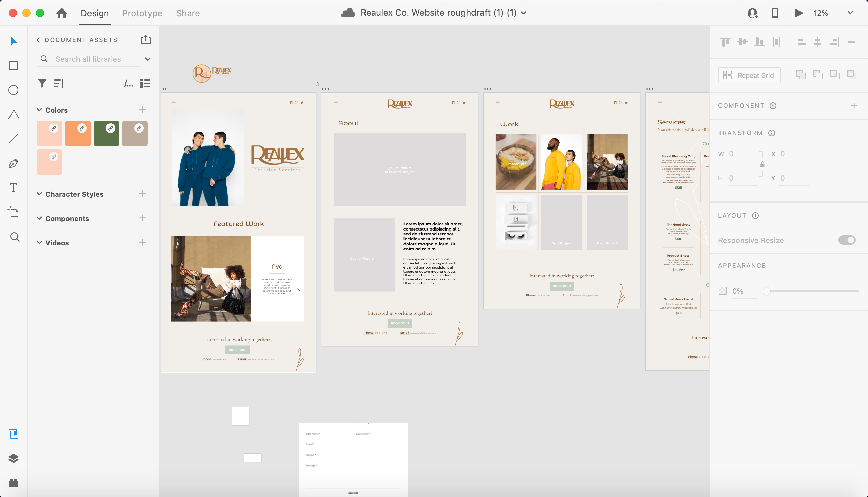This screenshot has height=497, width=868.
Task: Click the Search all libraries field
Action: pyautogui.click(x=88, y=59)
